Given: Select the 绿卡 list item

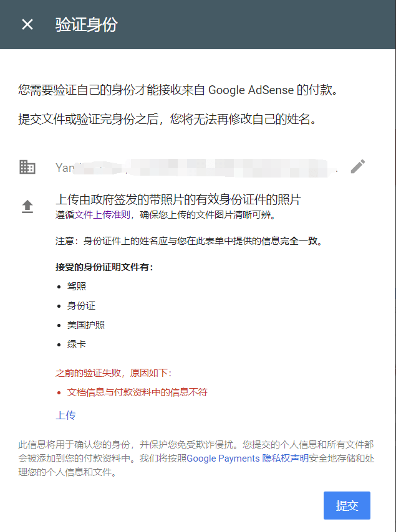Looking at the screenshot, I should [77, 344].
